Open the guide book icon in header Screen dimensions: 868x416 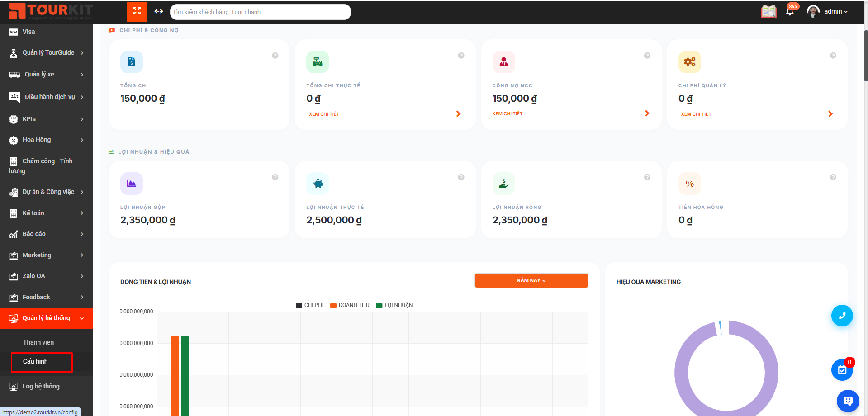768,12
